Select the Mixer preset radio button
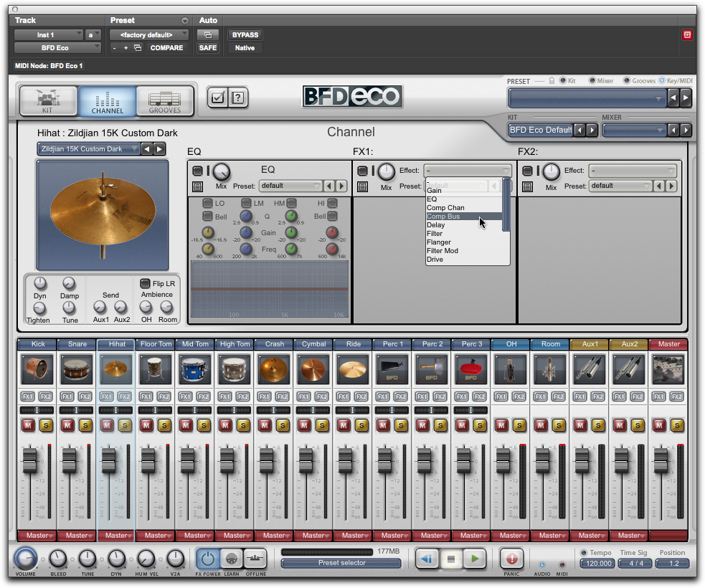 592,80
